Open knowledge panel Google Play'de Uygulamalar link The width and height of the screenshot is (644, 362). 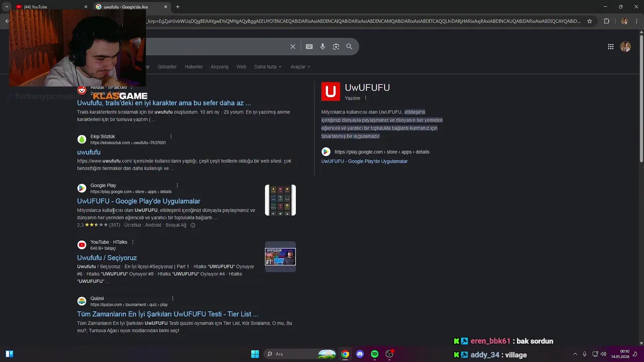364,161
